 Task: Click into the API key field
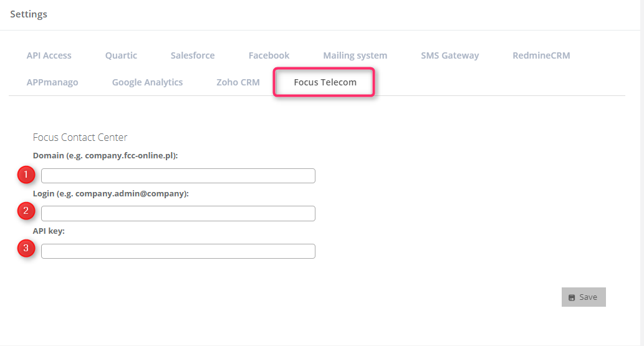(178, 251)
